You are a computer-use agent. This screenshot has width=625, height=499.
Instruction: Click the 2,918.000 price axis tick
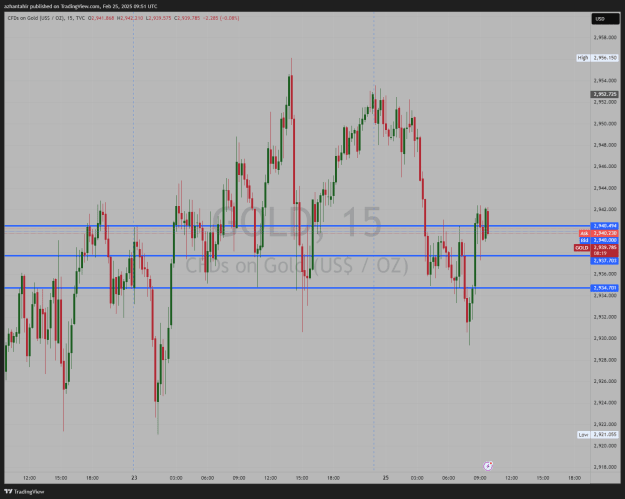[x=605, y=467]
